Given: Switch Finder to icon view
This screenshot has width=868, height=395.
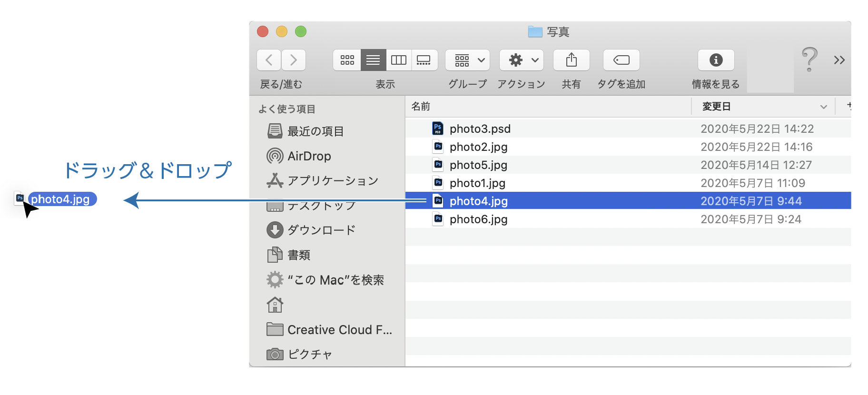Looking at the screenshot, I should (x=347, y=60).
